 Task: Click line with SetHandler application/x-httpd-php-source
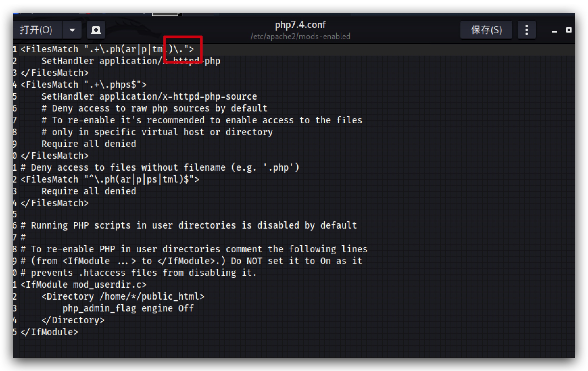tap(149, 97)
